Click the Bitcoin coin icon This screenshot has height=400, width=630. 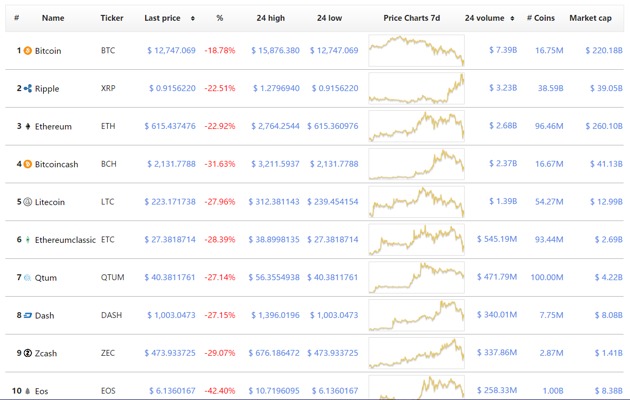pos(28,50)
